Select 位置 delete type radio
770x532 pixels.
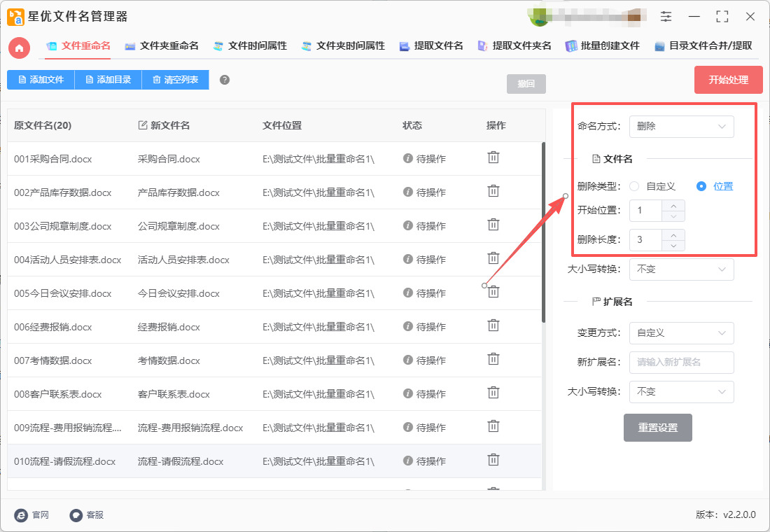point(701,186)
